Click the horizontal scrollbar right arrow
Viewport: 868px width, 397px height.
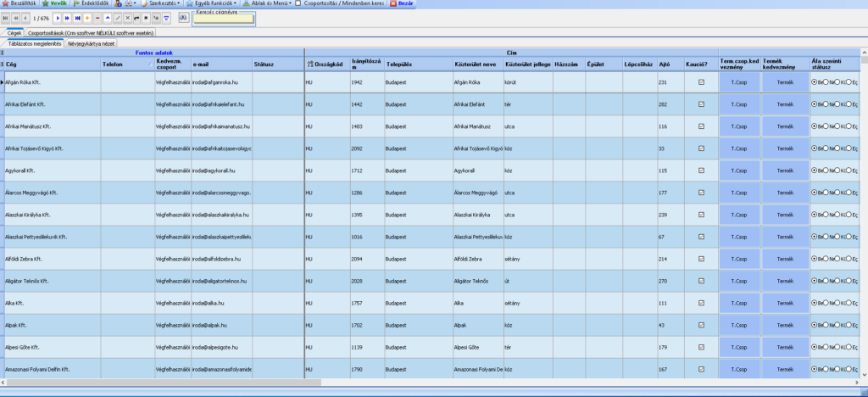click(858, 382)
